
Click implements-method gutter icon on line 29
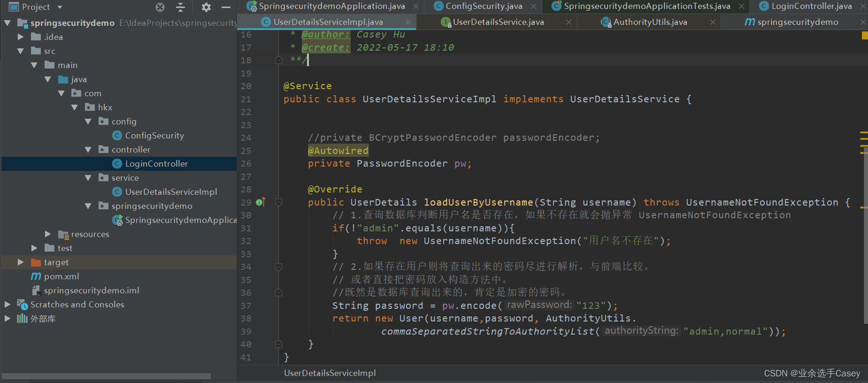click(261, 202)
